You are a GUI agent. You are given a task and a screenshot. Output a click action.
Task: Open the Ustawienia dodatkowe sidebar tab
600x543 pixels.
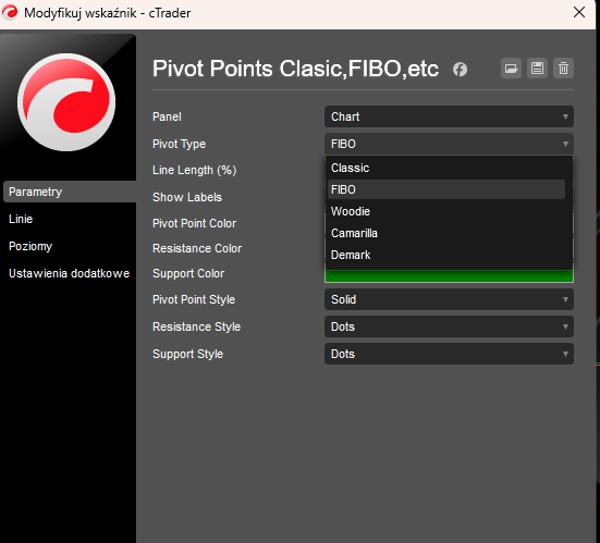pyautogui.click(x=69, y=273)
